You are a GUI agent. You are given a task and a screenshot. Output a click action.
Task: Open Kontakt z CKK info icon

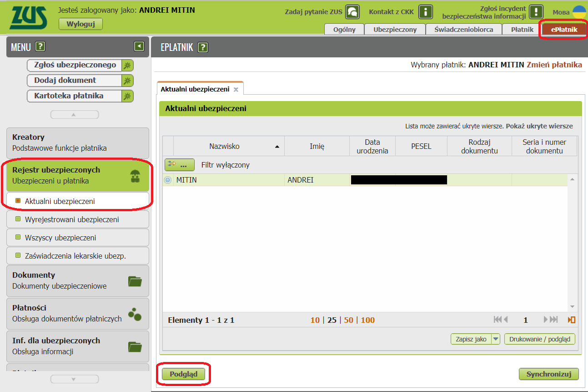coord(425,12)
